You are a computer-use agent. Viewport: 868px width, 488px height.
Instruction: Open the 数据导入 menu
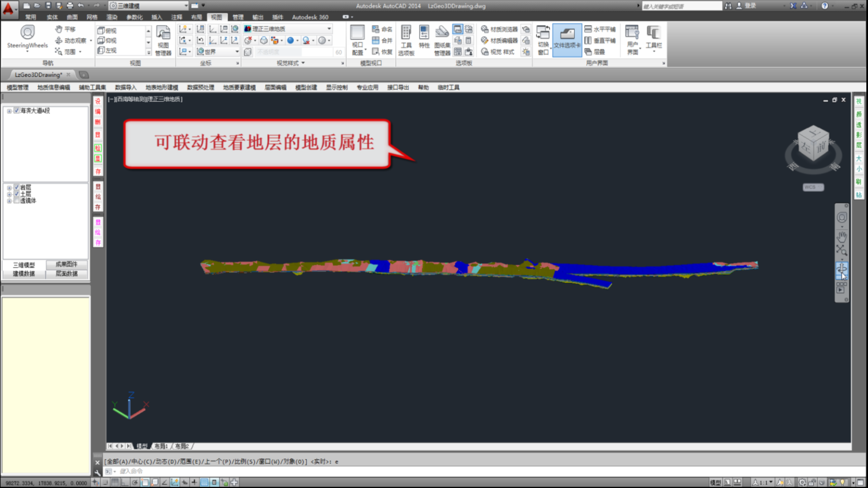click(126, 87)
